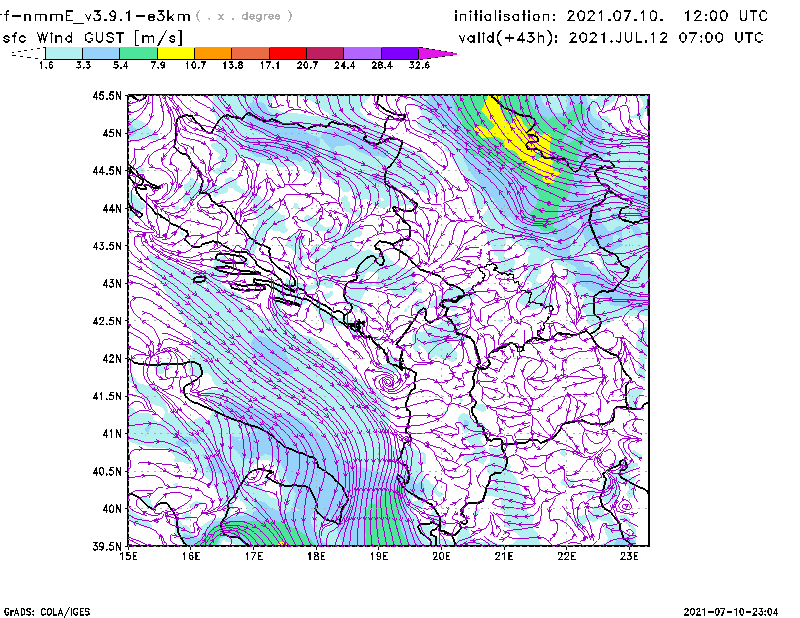800x618 pixels.
Task: Click the 19E longitude label
Action: (379, 556)
